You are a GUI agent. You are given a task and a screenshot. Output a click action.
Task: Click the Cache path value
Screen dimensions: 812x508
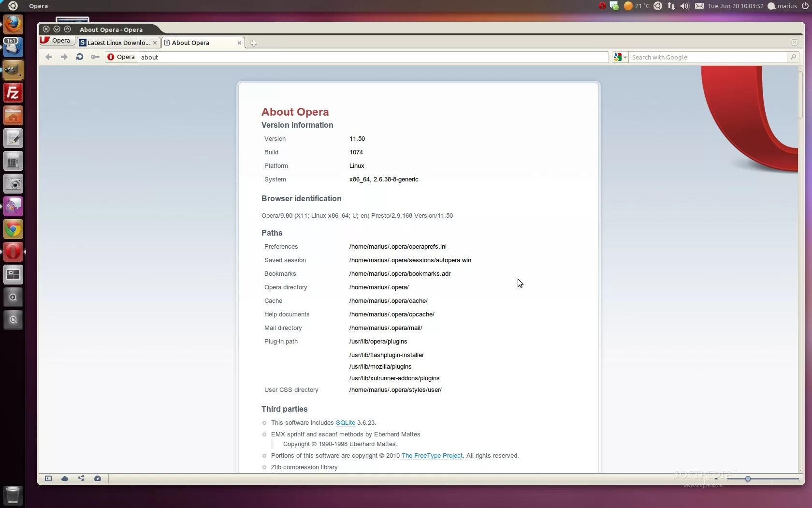tap(389, 301)
